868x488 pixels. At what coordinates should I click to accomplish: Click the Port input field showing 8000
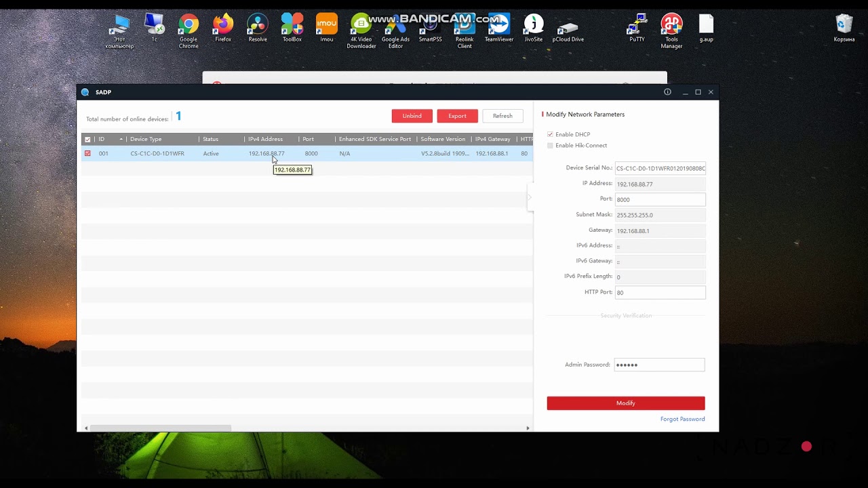coord(660,199)
